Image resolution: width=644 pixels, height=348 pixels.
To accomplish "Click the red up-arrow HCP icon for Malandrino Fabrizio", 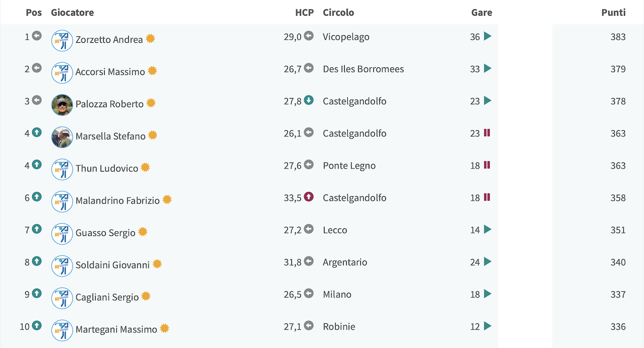I will pyautogui.click(x=309, y=197).
